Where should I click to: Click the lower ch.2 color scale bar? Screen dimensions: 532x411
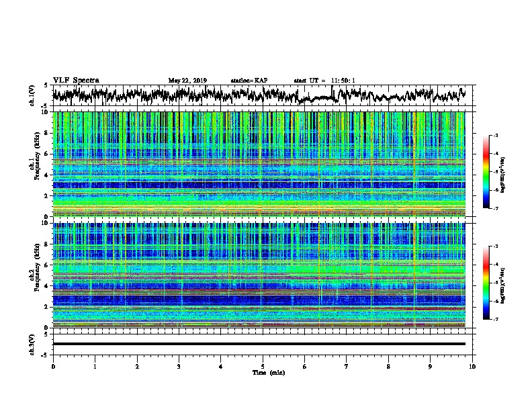point(486,283)
